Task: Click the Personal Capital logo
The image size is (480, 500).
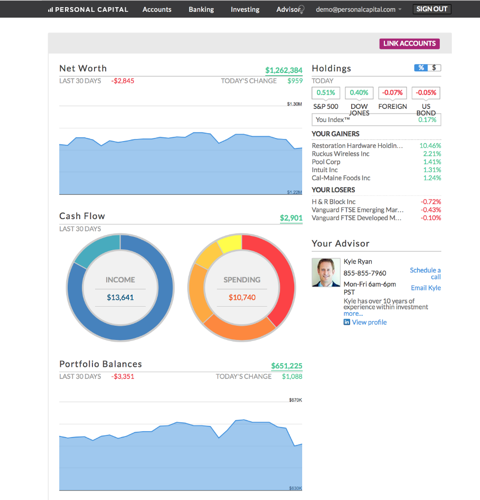Action: [x=88, y=10]
